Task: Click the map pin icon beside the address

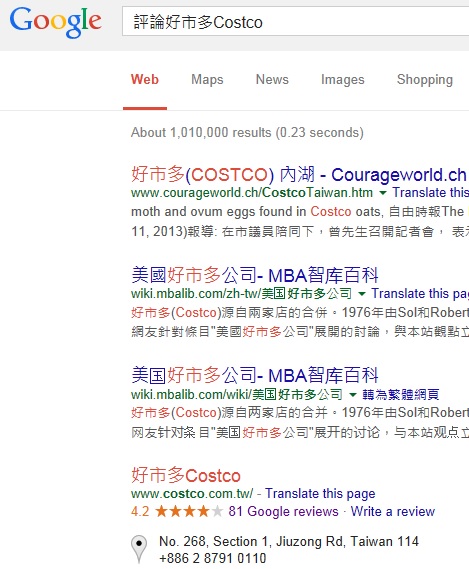Action: pyautogui.click(x=139, y=549)
